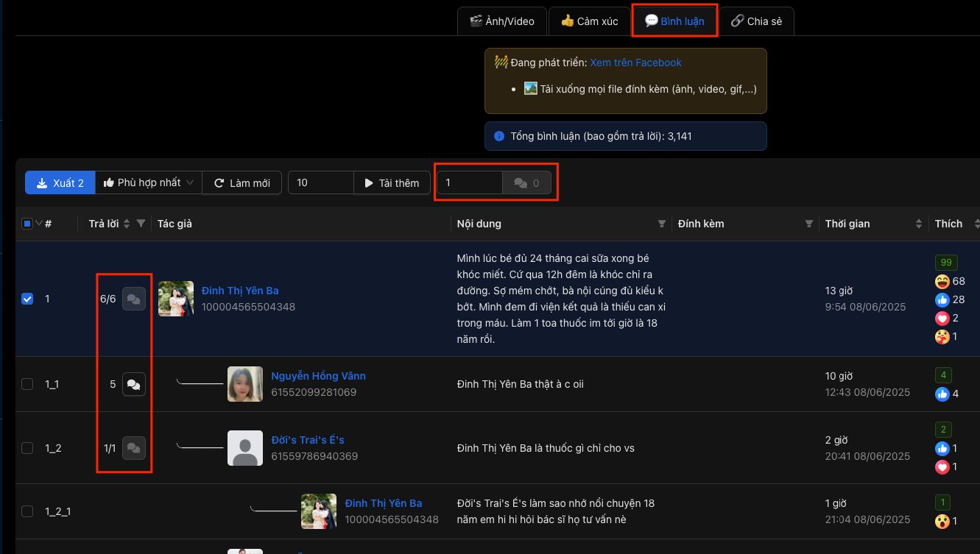Click the green 99 likes badge

pos(945,263)
